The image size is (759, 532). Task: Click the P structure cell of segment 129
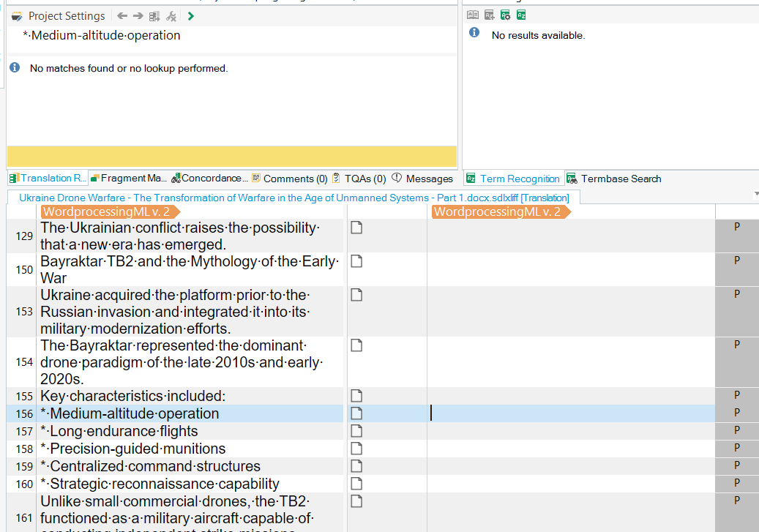(x=737, y=236)
